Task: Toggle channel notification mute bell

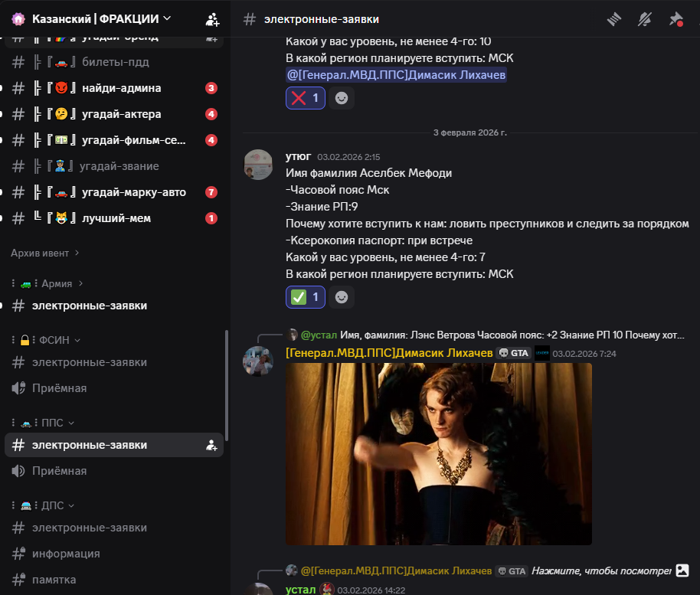Action: click(645, 19)
